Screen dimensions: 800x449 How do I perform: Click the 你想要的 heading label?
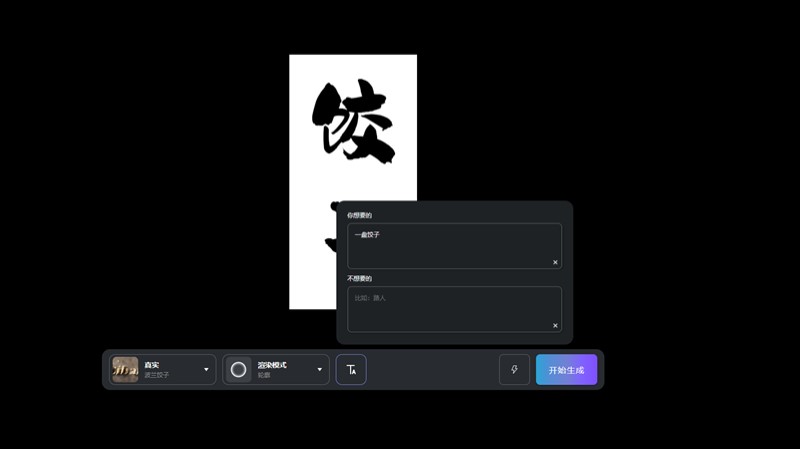pyautogui.click(x=359, y=215)
